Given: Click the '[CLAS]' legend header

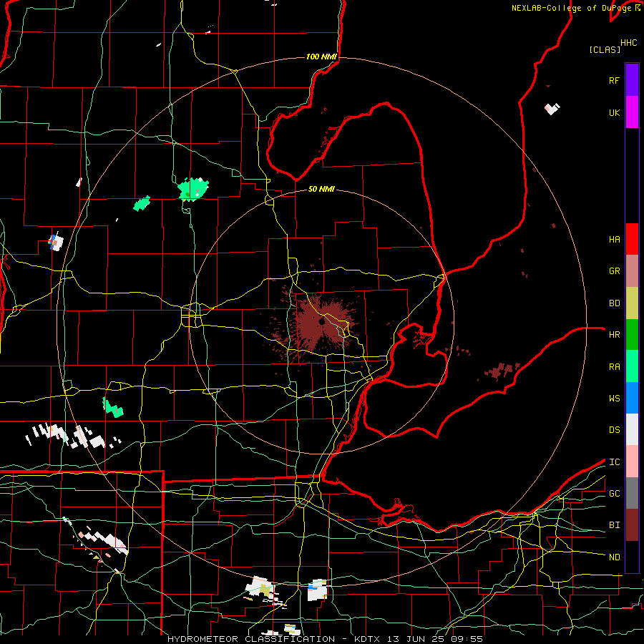Looking at the screenshot, I should 605,49.
